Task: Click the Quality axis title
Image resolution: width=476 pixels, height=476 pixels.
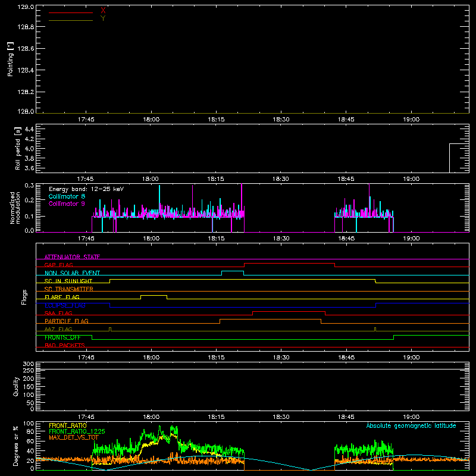Action: click(x=16, y=386)
